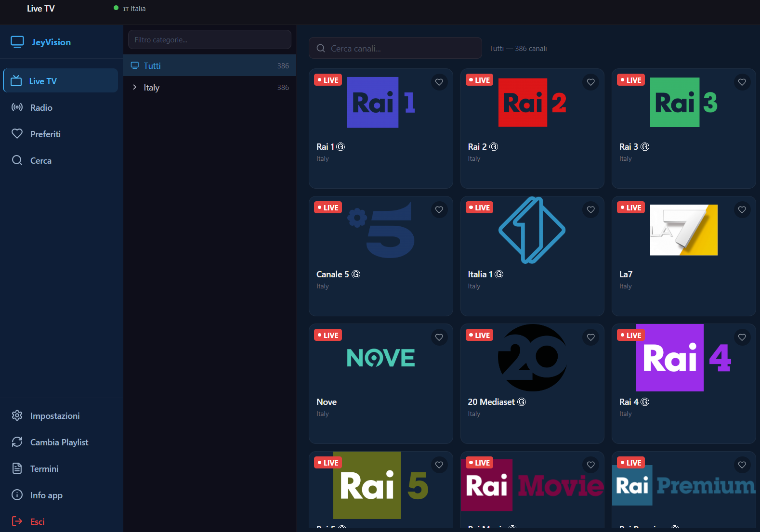Log out with Esci button
Screen dimensions: 760x532
(61, 521)
